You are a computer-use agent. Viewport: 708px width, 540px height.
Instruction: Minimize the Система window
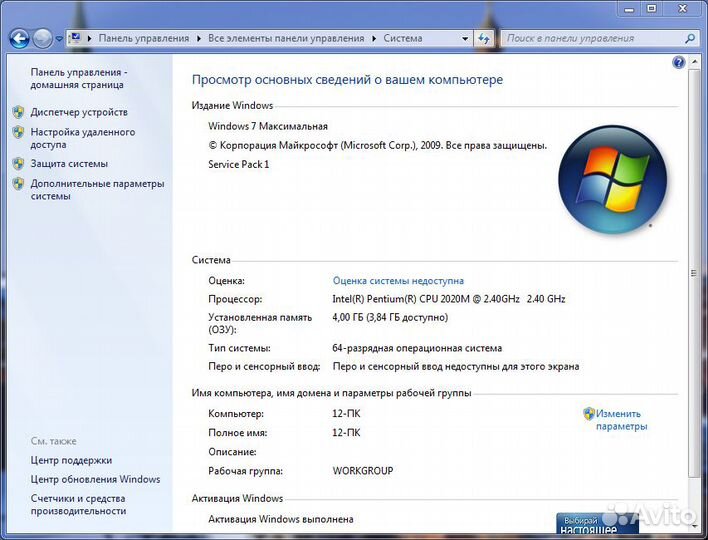coord(630,9)
